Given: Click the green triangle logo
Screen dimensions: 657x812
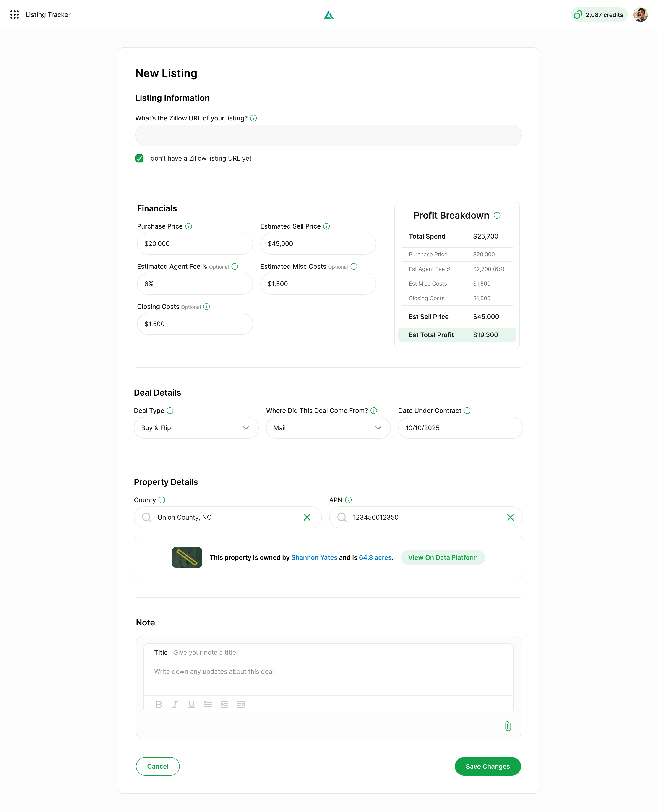Looking at the screenshot, I should (328, 15).
